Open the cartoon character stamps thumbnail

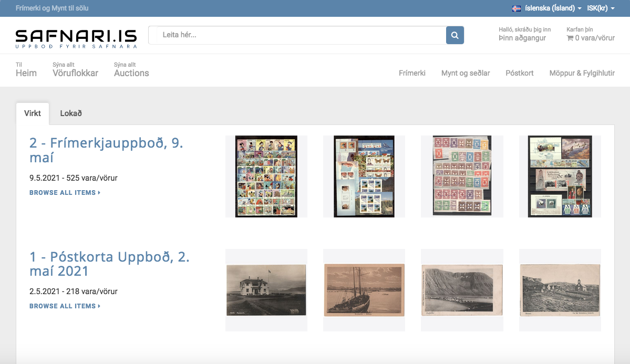pyautogui.click(x=266, y=176)
